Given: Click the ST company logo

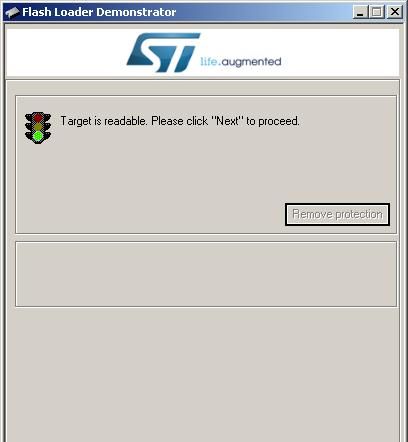Looking at the screenshot, I should [163, 52].
